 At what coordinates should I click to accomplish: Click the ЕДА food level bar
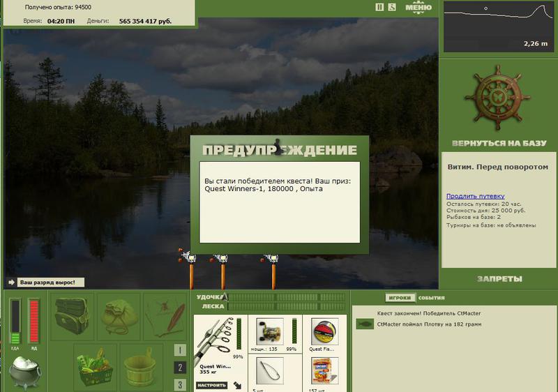15,322
